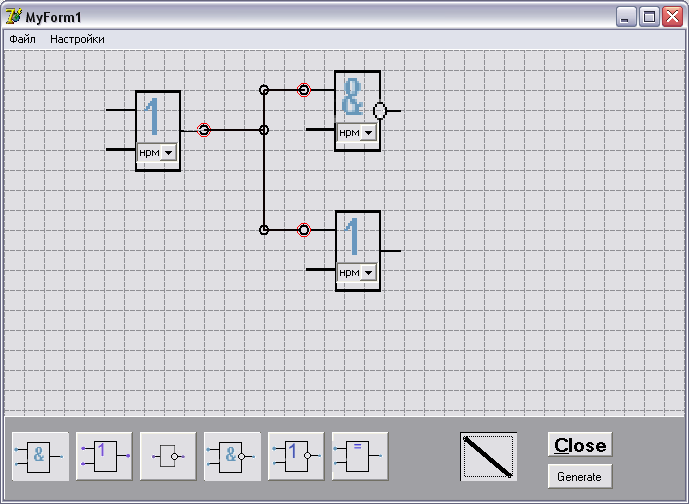The width and height of the screenshot is (689, 504).
Task: Activate the wire line drawing tool
Action: [x=489, y=457]
